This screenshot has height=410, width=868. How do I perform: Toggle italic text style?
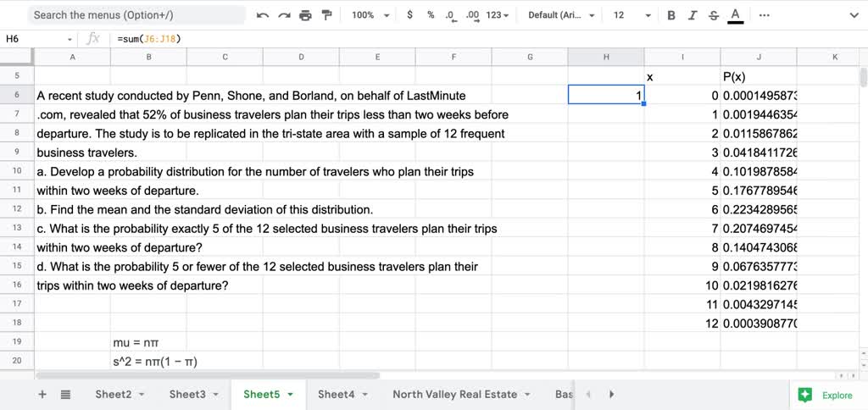(x=693, y=15)
